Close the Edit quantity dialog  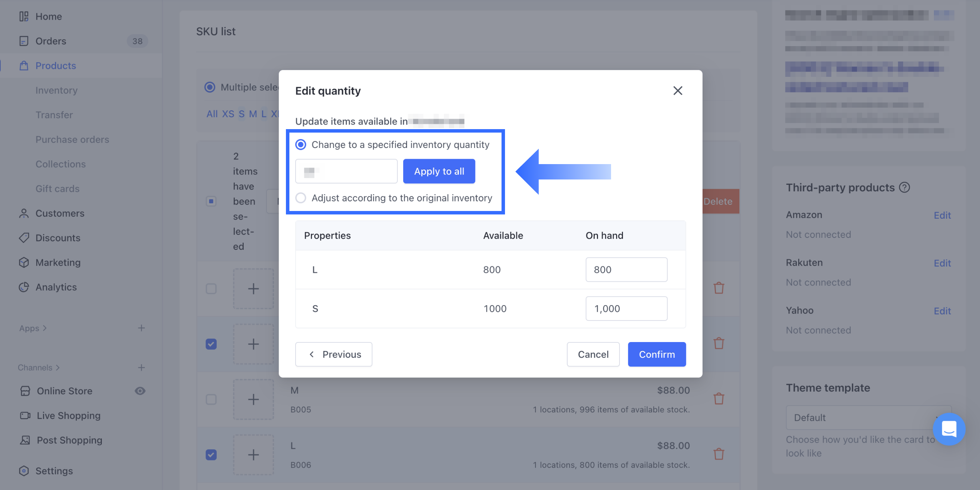click(x=678, y=91)
